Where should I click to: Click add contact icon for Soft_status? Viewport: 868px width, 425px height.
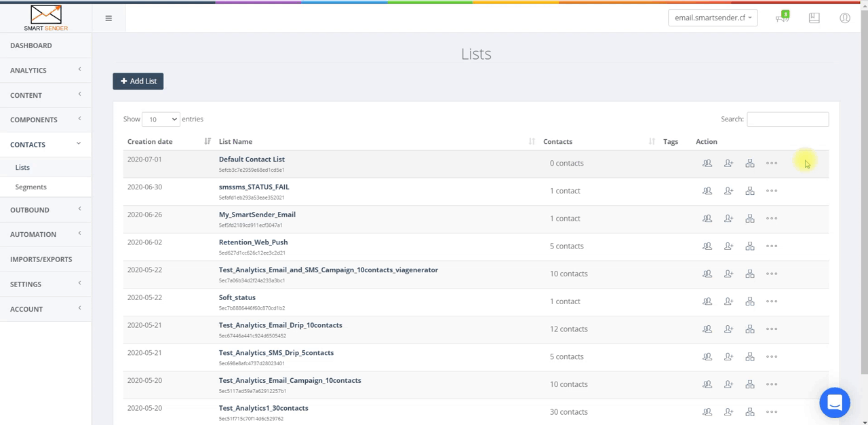tap(728, 301)
